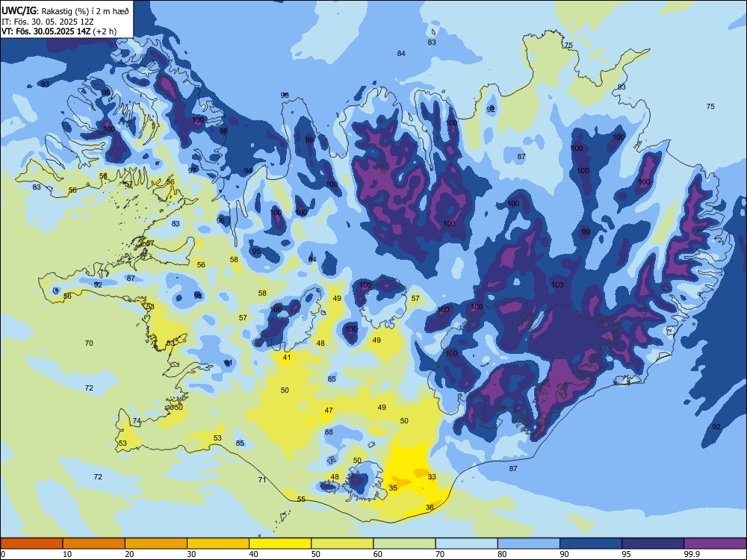Image resolution: width=747 pixels, height=560 pixels.
Task: Click the medium blue 80–90 legend swatch
Action: point(529,544)
